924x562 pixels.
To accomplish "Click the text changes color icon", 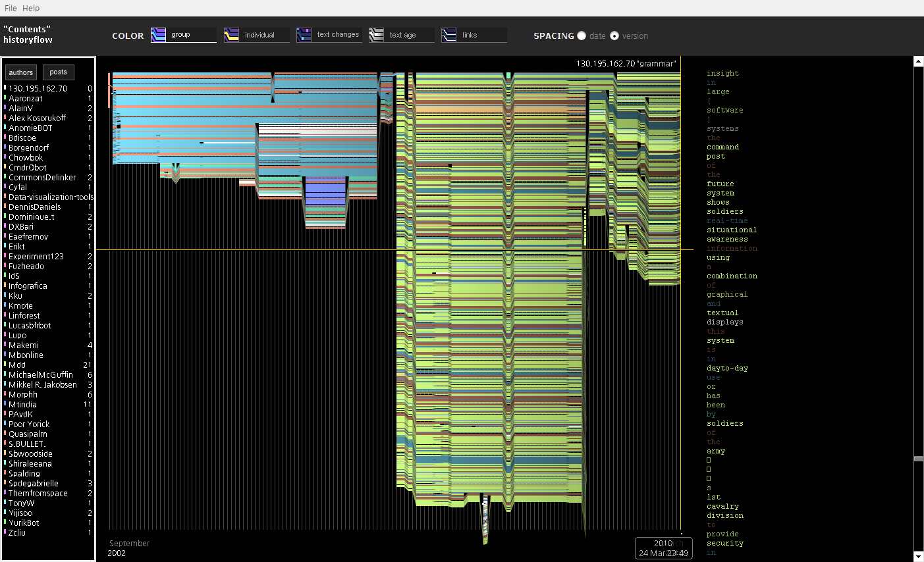I will pos(304,36).
